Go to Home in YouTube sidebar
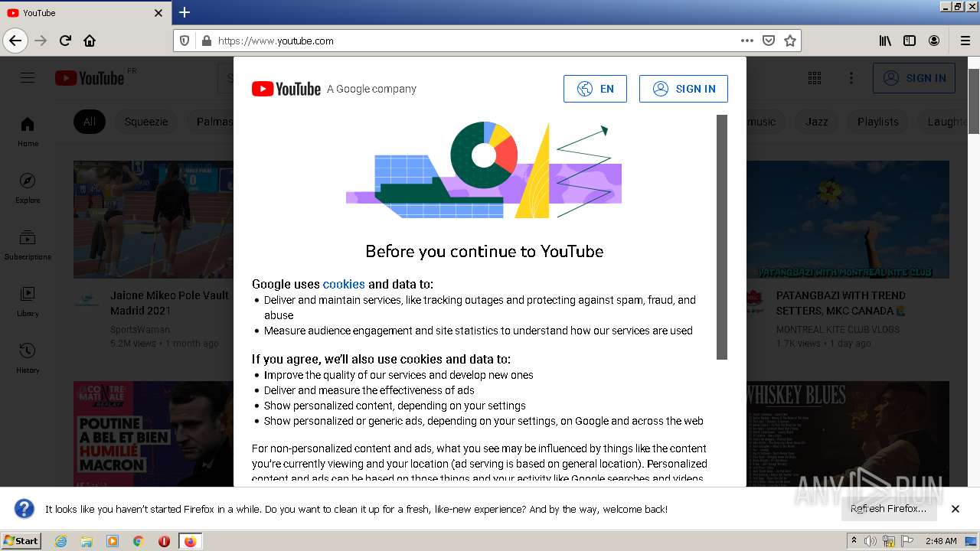980x551 pixels. click(x=28, y=132)
